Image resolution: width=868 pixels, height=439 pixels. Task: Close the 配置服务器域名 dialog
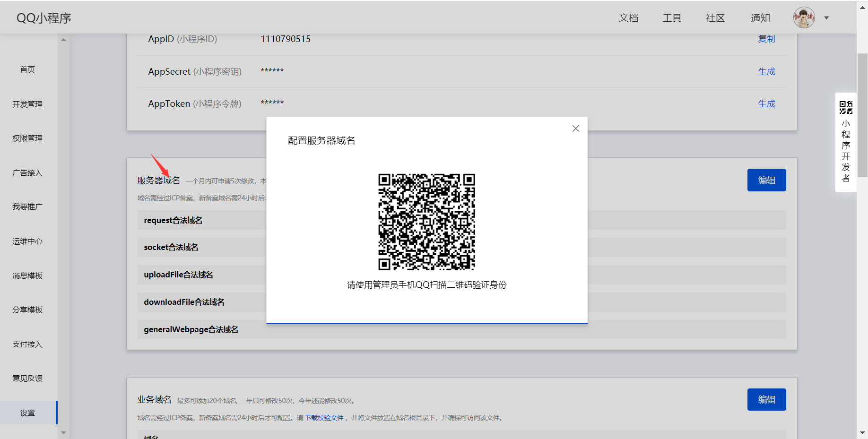click(x=575, y=129)
